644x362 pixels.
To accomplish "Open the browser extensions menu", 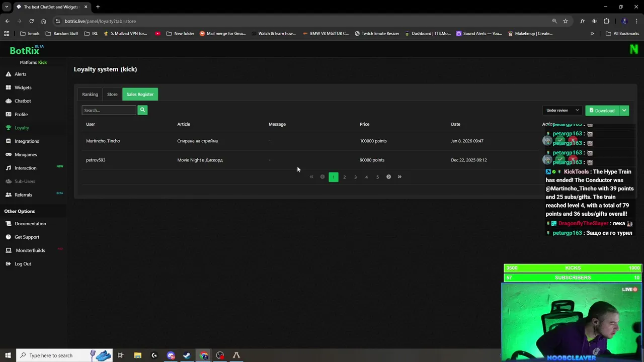I will (606, 21).
